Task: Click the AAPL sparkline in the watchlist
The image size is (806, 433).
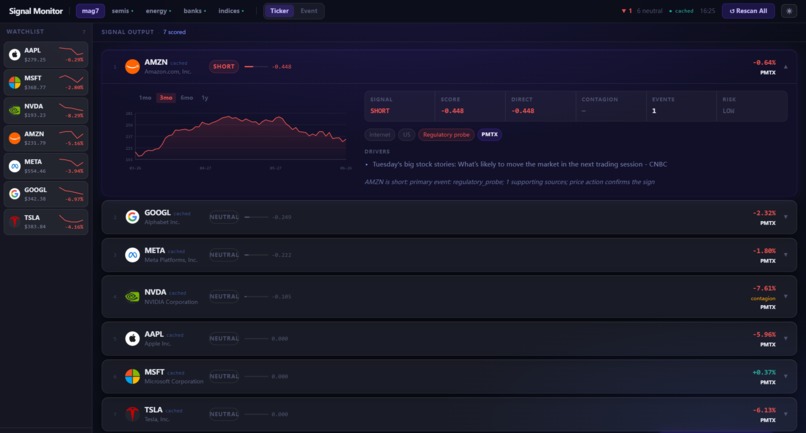Action: (x=71, y=51)
